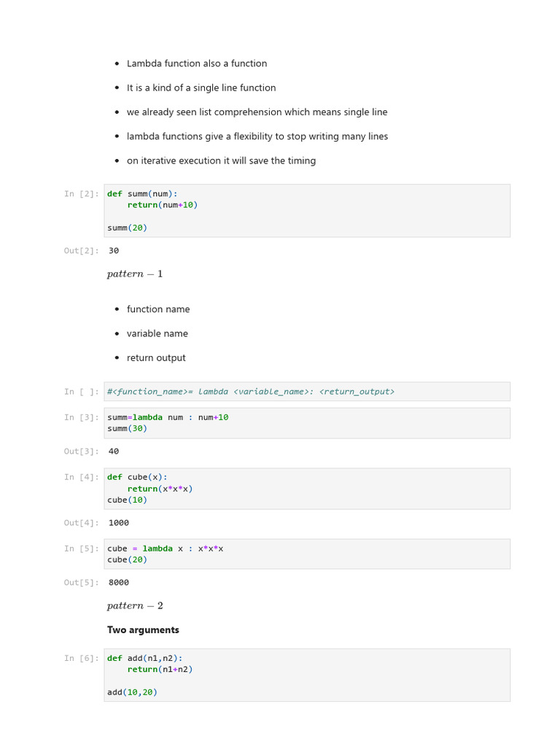Screen dimensions: 560x747
Task: Click the Out[3] output value 40
Action: [114, 452]
